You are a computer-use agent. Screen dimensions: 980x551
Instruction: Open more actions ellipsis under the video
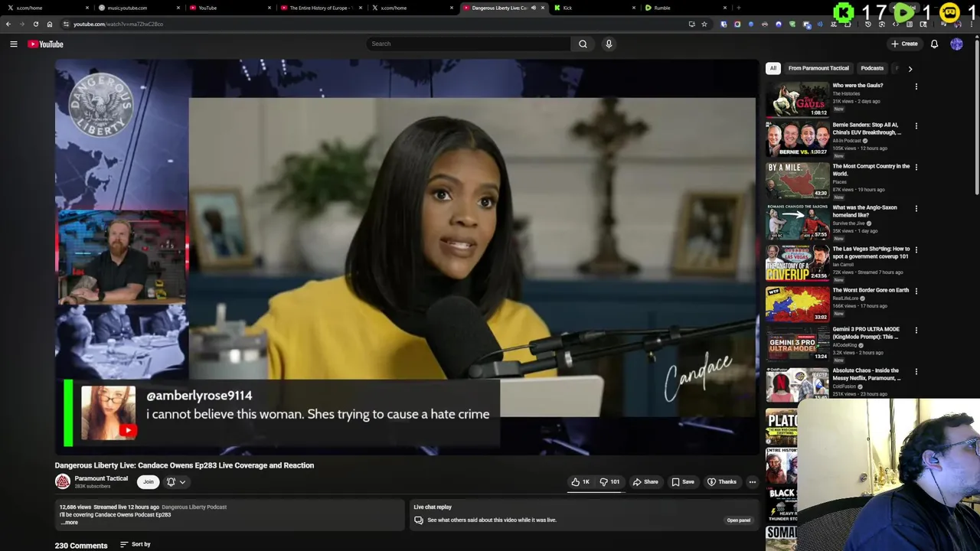[753, 481]
